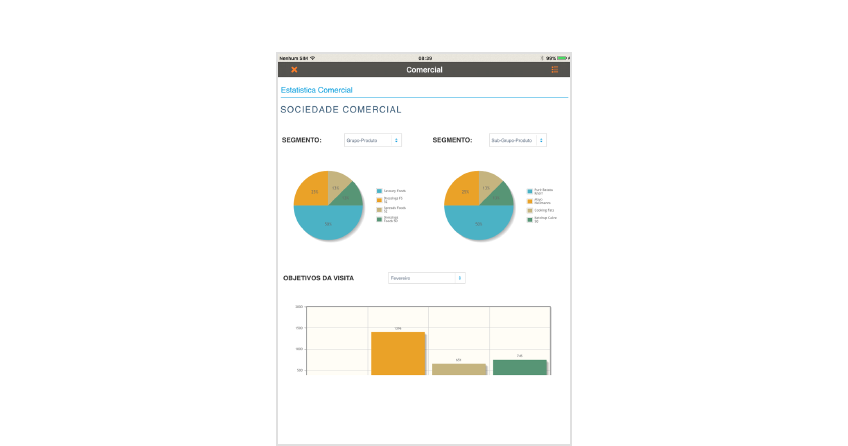Screen dimensions: 848x446
Task: Select green slice in left pie chart
Action: (x=349, y=195)
